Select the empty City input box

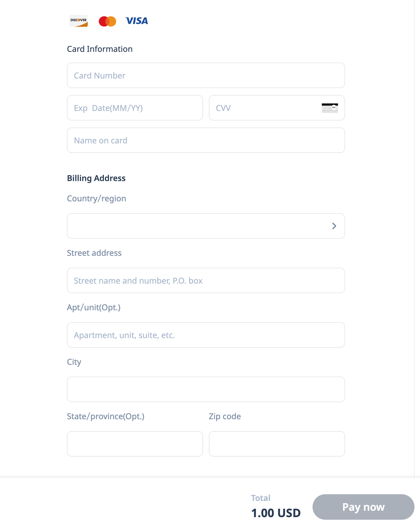coord(206,389)
